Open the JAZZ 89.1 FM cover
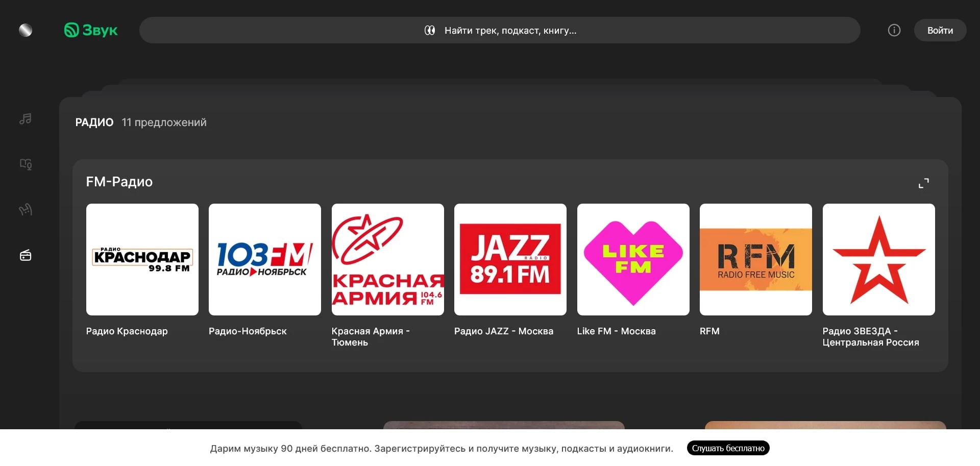The image size is (980, 466). point(510,259)
